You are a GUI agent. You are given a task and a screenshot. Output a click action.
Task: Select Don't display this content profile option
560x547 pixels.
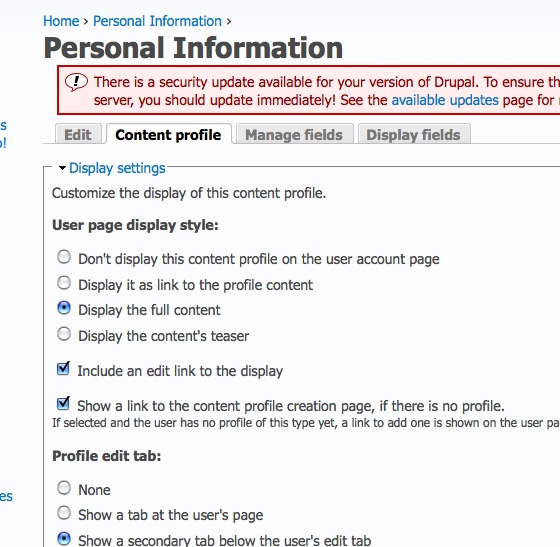pos(64,257)
